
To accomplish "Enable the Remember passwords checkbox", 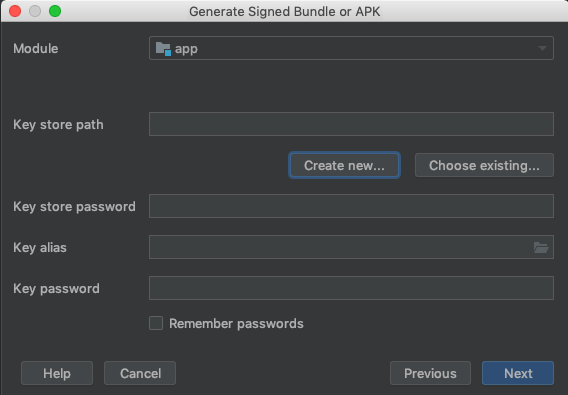I will point(156,323).
